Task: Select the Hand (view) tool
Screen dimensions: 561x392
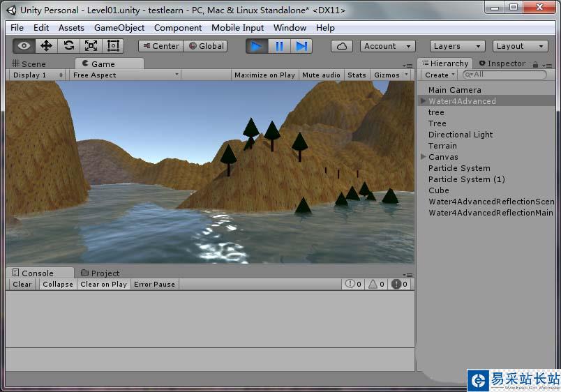Action: [x=24, y=46]
